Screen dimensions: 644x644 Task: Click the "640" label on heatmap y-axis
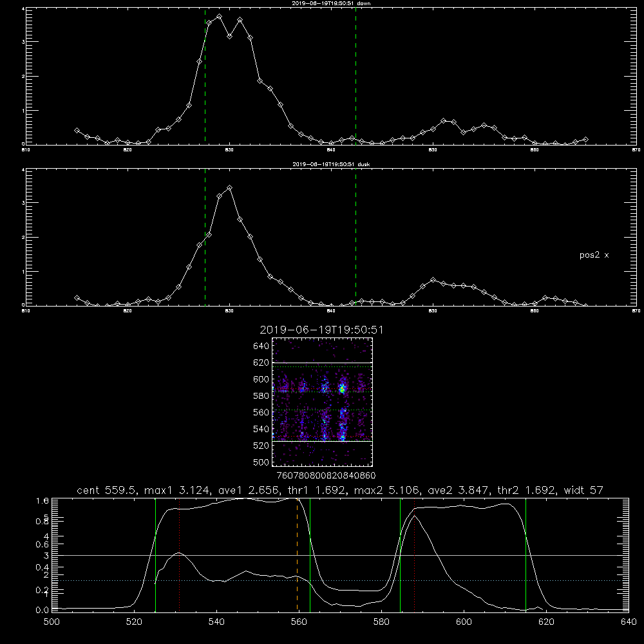(261, 346)
